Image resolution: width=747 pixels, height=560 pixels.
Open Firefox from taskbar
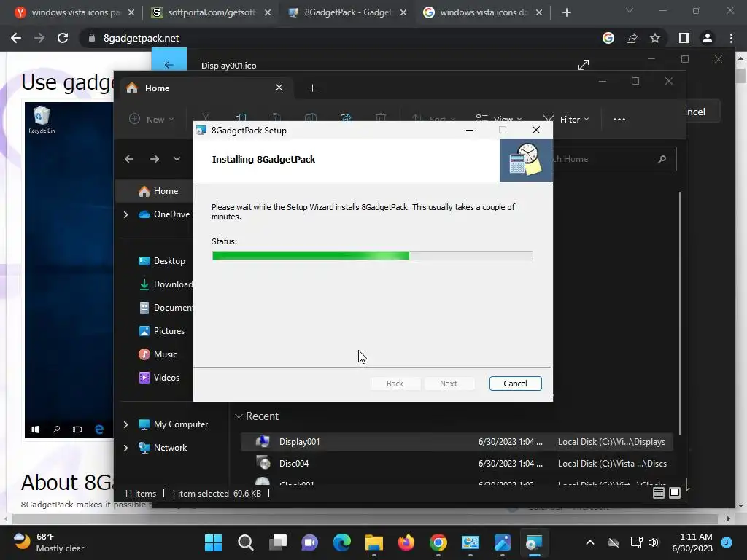[x=406, y=542]
